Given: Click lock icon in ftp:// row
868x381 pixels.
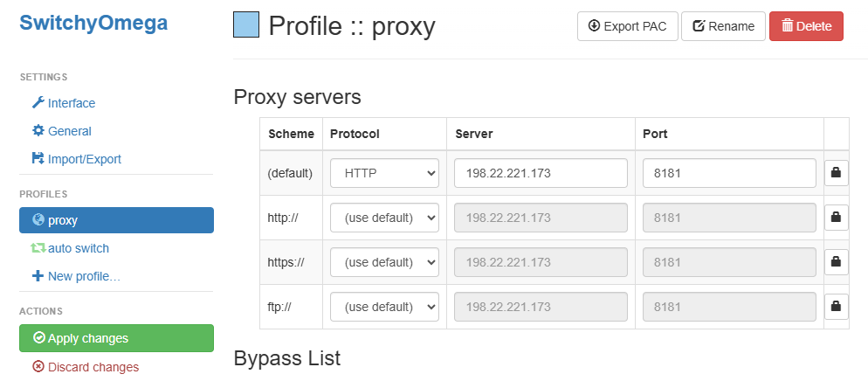Looking at the screenshot, I should point(837,307).
